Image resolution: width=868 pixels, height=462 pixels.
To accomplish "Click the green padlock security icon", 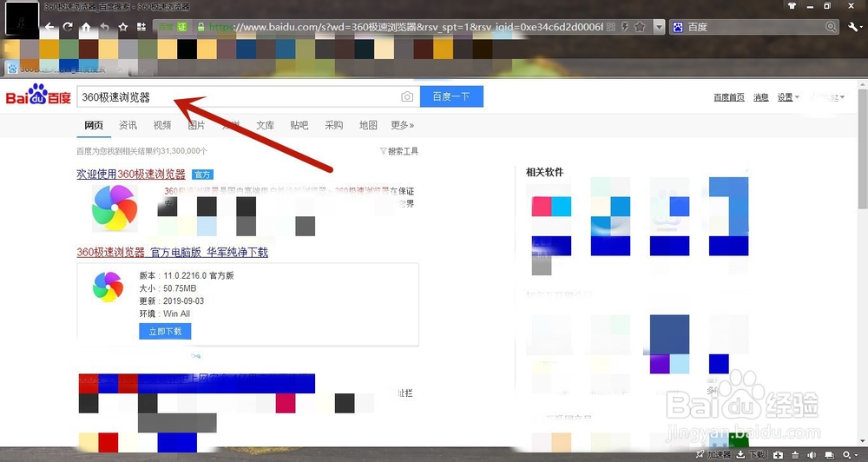I will point(201,27).
